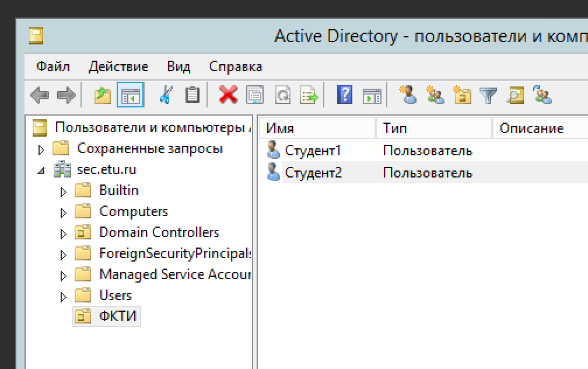Click the Cut scissors icon

[x=166, y=95]
